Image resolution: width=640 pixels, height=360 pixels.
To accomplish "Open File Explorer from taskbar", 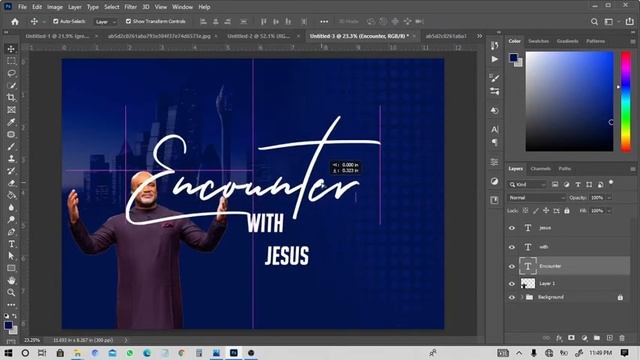I will click(77, 353).
